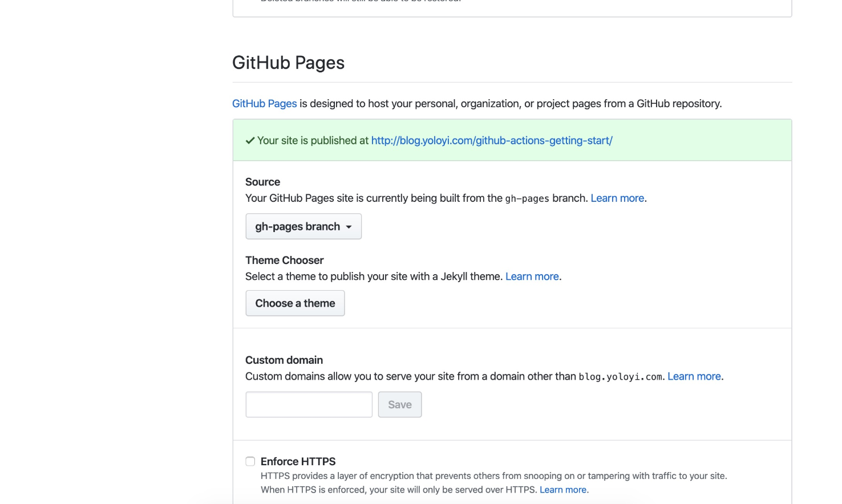
Task: Click the Source heading
Action: coord(262,182)
